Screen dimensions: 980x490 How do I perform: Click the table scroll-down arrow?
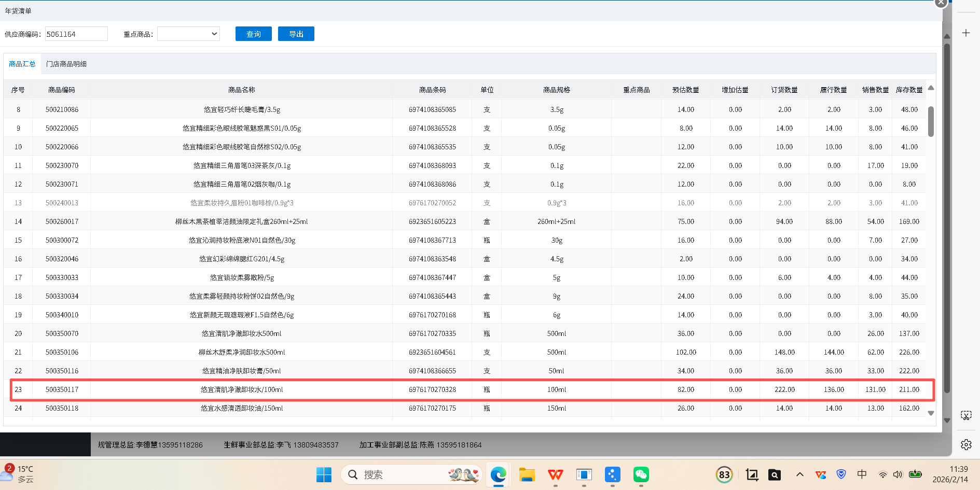[931, 413]
